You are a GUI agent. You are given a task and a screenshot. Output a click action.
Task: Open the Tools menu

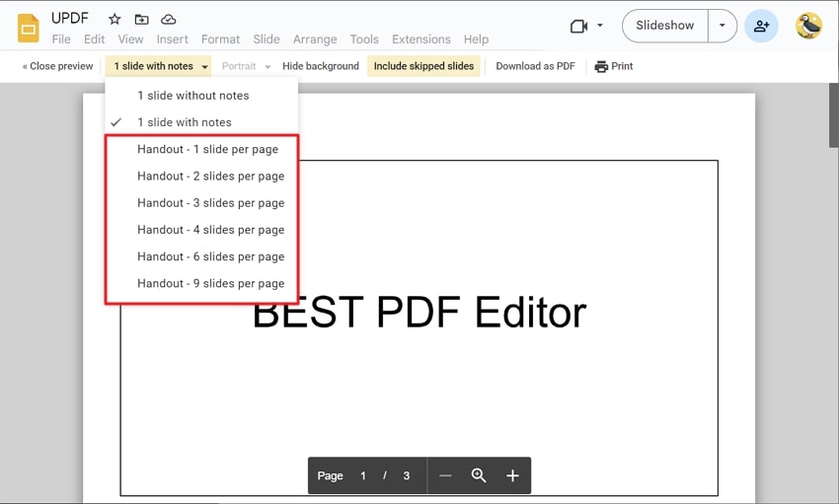pos(364,39)
